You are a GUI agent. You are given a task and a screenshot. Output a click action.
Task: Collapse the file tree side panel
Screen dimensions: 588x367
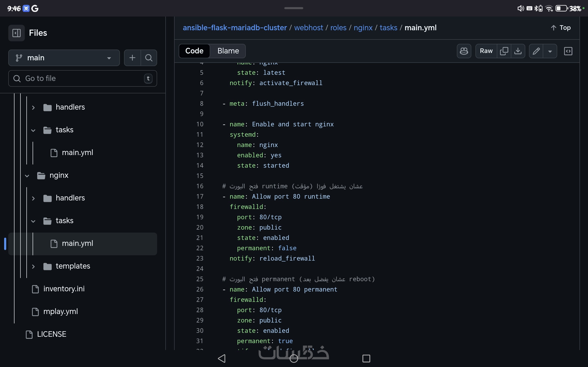(x=16, y=33)
